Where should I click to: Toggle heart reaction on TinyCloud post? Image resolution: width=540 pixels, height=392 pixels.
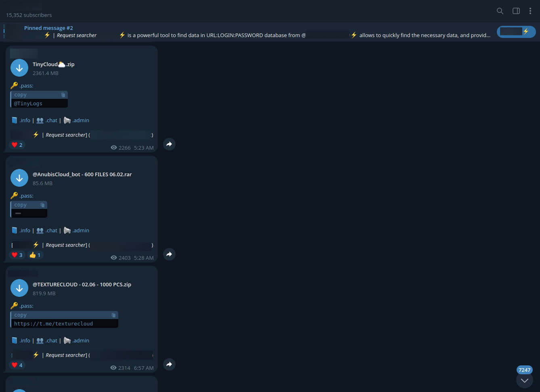[17, 145]
